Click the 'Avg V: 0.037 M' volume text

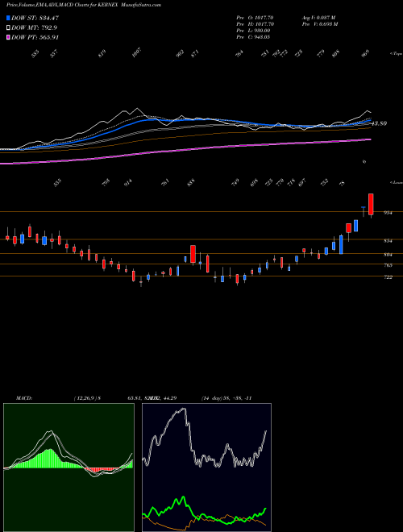(318, 17)
